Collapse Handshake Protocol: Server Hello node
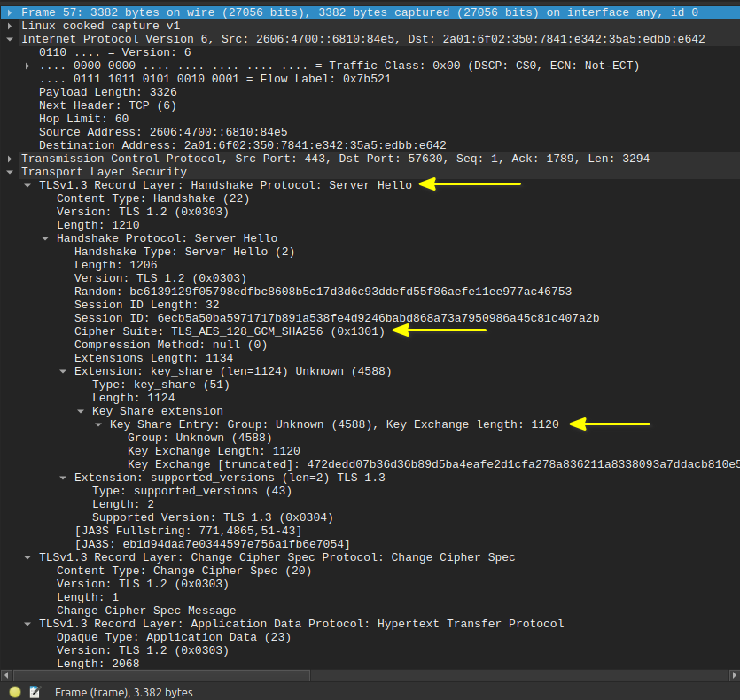740x700 pixels. (x=45, y=238)
